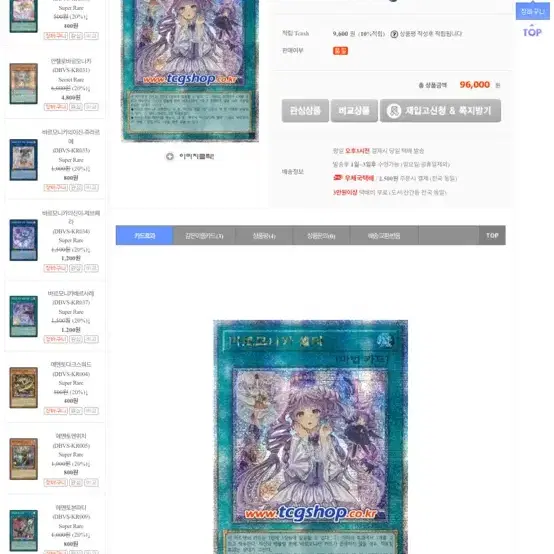Open the 같은이름카드(3) tab
554x554 pixels.
tap(204, 235)
